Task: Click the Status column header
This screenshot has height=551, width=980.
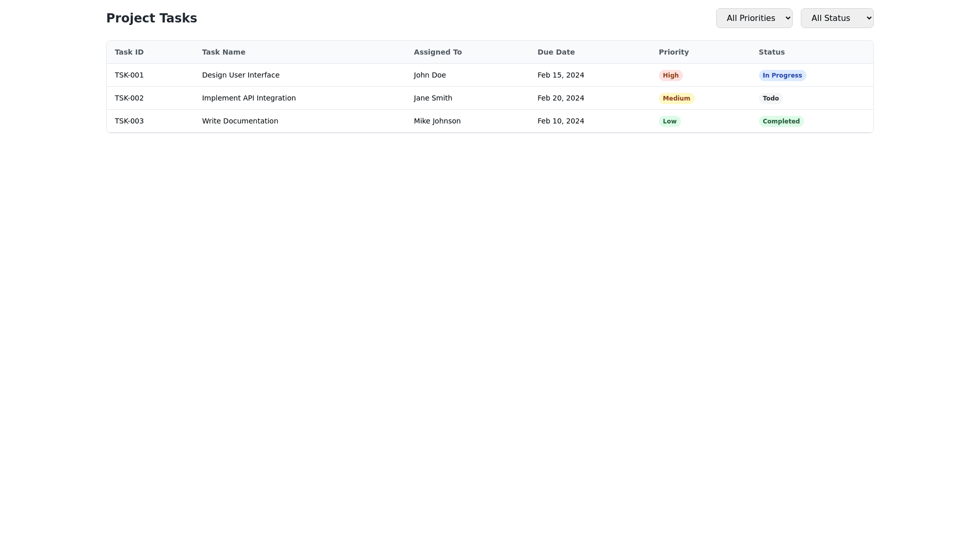Action: pos(771,52)
